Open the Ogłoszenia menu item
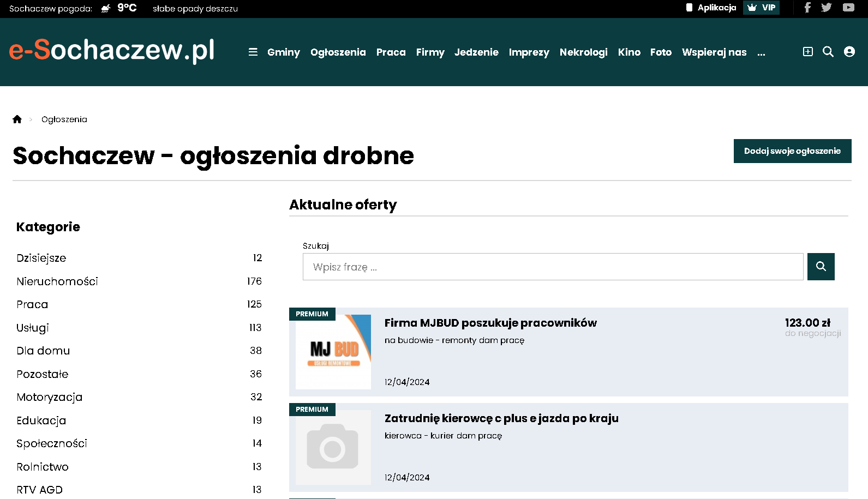The height and width of the screenshot is (499, 868). (338, 52)
